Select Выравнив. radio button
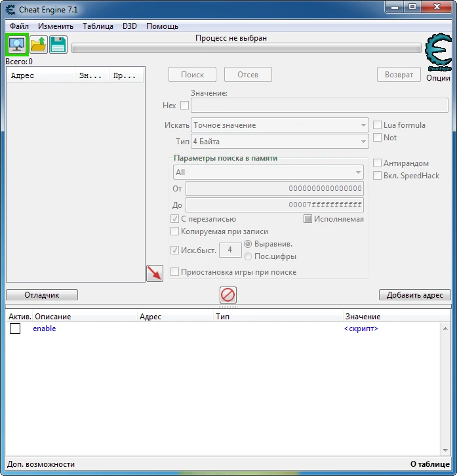 (248, 244)
